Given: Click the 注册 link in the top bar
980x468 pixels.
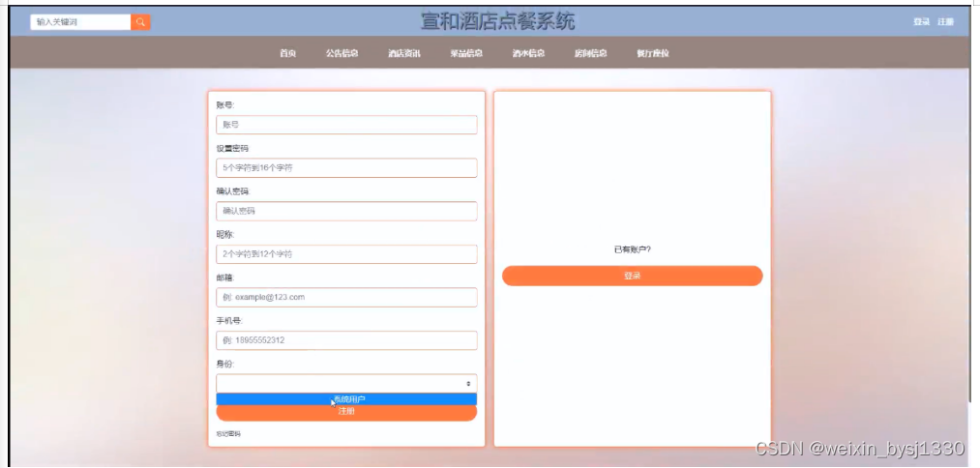Looking at the screenshot, I should (x=945, y=22).
